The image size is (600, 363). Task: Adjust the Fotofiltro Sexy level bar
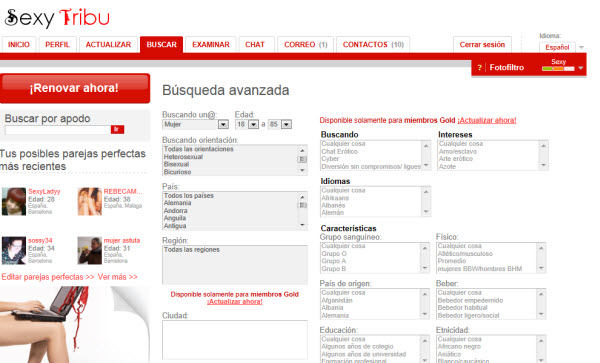point(558,69)
